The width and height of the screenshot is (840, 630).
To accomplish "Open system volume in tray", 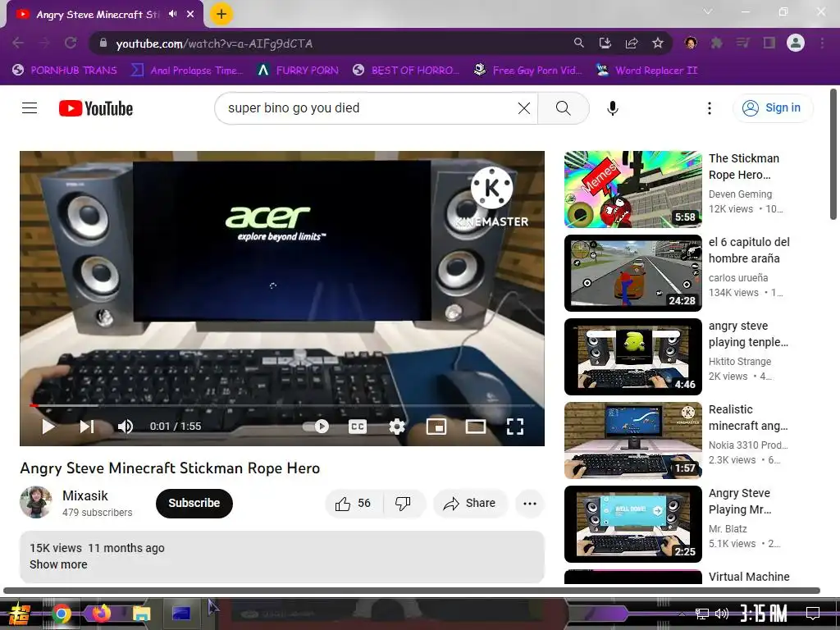I will (722, 614).
